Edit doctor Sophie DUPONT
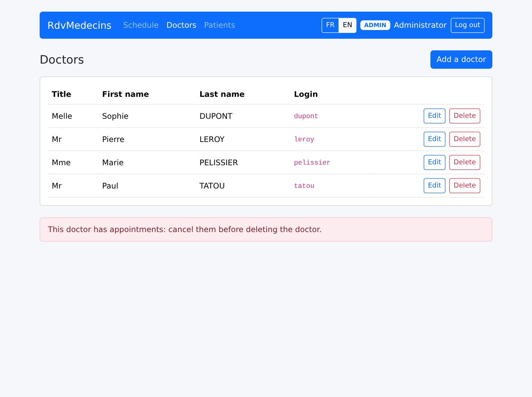The height and width of the screenshot is (397, 532). click(434, 116)
